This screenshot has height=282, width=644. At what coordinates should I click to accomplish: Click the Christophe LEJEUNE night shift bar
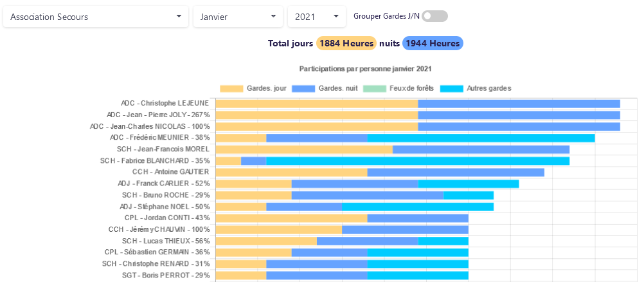coord(519,104)
